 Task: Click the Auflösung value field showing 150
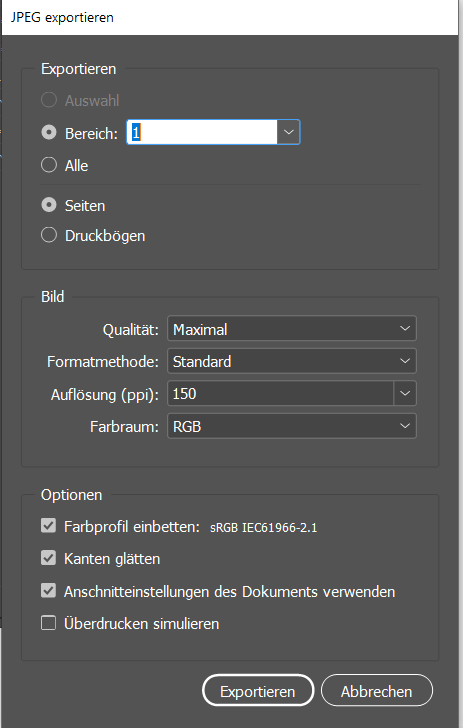click(280, 394)
